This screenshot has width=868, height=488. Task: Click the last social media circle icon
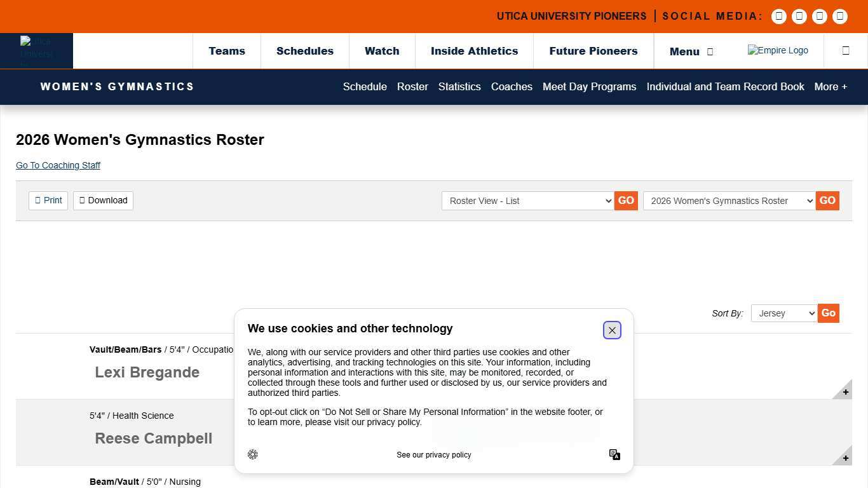coord(840,17)
